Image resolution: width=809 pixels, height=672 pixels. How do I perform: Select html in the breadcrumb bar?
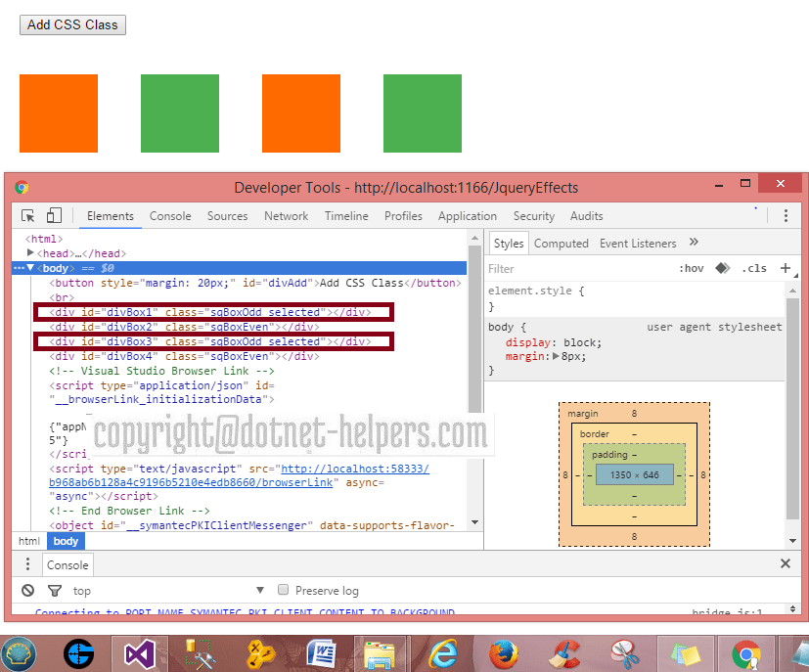pyautogui.click(x=29, y=541)
